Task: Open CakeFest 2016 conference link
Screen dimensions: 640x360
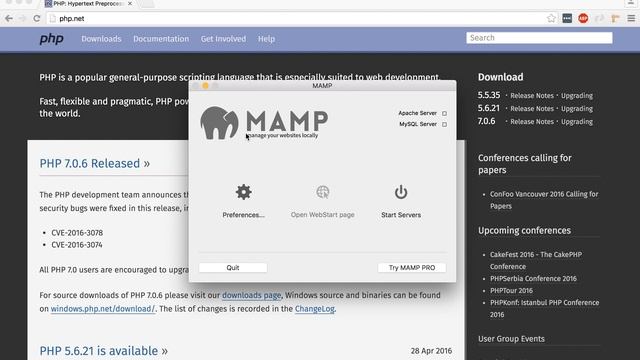Action: (536, 260)
